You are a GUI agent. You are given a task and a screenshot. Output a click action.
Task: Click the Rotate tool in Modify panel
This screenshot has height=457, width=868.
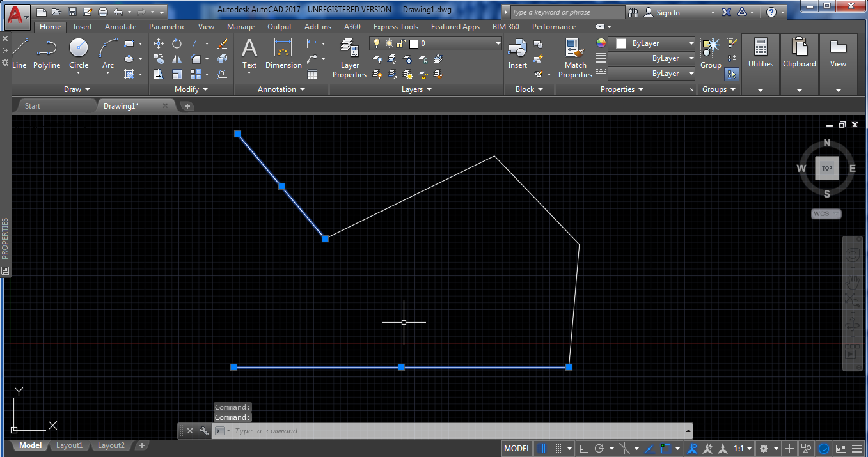coord(177,43)
